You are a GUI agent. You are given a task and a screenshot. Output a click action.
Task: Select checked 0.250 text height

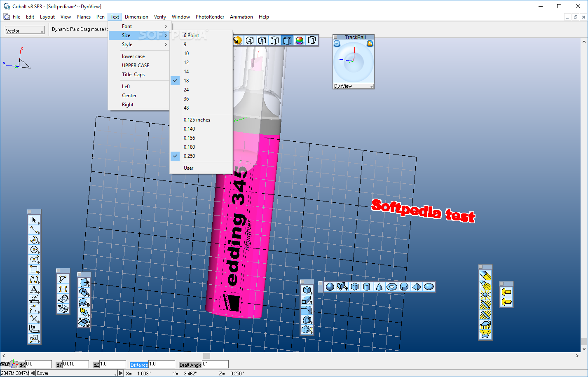(x=201, y=156)
